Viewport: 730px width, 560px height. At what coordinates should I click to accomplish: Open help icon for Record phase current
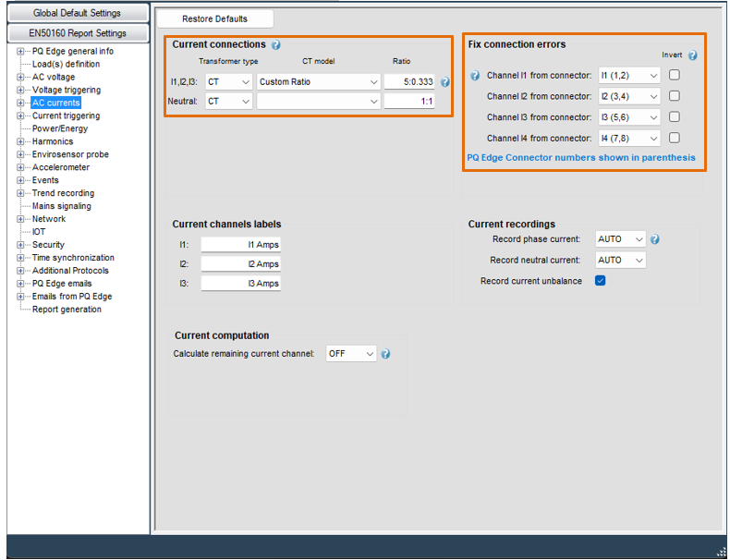pyautogui.click(x=655, y=239)
